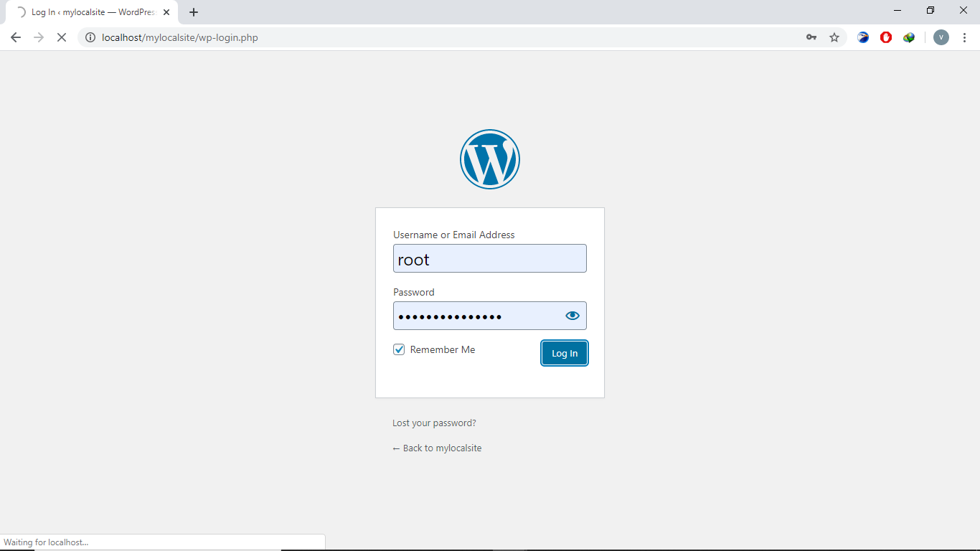This screenshot has height=551, width=980.
Task: Click the Remember Me label text
Action: coord(443,349)
